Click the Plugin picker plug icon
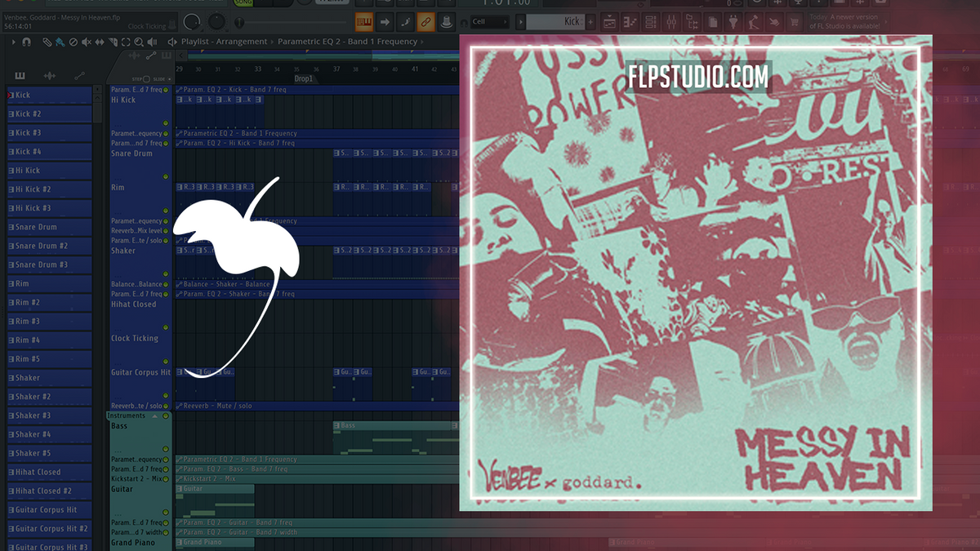The width and height of the screenshot is (980, 551). coord(733,21)
